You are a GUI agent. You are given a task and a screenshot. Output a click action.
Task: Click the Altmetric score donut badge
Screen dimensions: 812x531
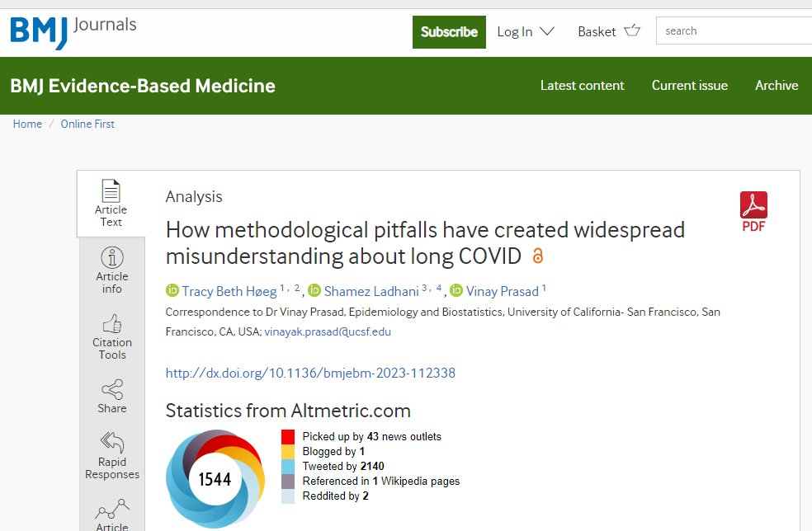(x=215, y=478)
